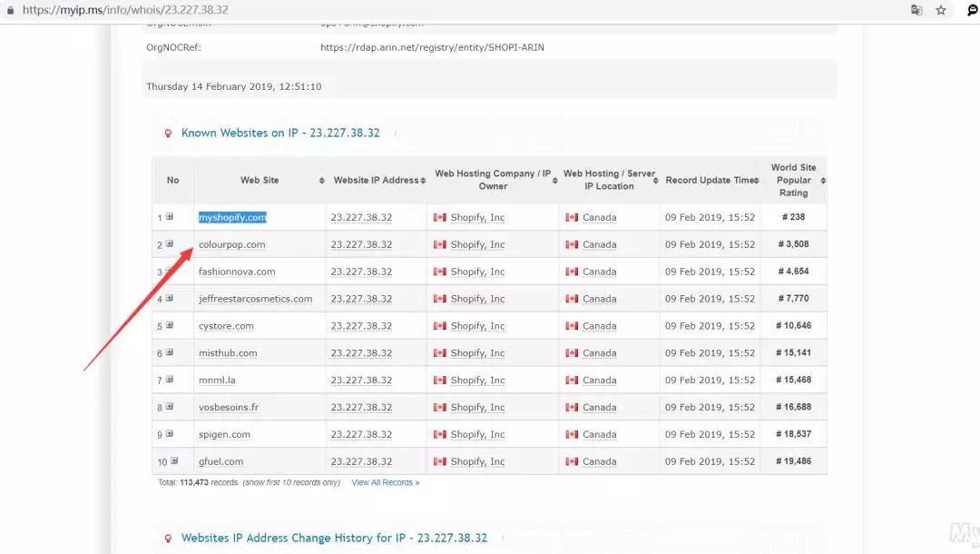Screen dimensions: 980x554
Task: Open jeffreestarcosmetics.com website link
Action: pyautogui.click(x=255, y=299)
